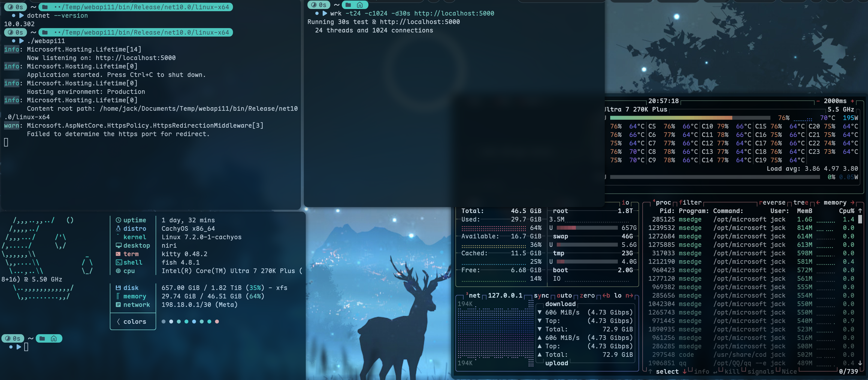Click the term icon beside kitty 0.48.2
The width and height of the screenshot is (868, 380).
coord(118,254)
